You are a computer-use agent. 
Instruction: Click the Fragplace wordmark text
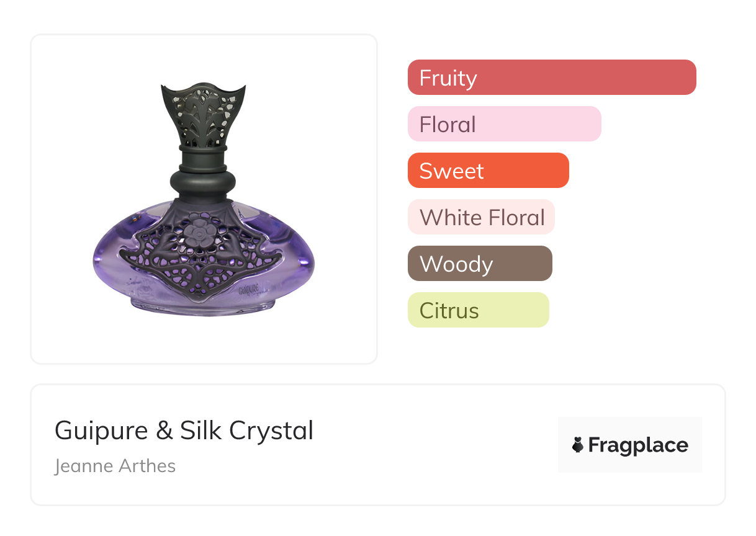pos(638,445)
